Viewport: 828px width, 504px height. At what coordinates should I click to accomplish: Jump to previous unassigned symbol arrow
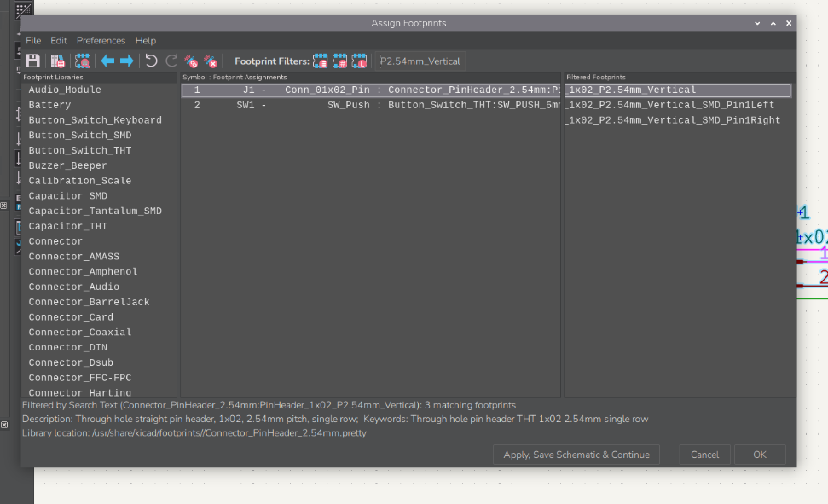(107, 61)
